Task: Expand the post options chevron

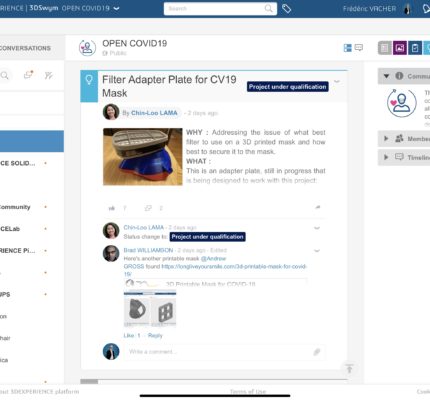Action: point(337,82)
